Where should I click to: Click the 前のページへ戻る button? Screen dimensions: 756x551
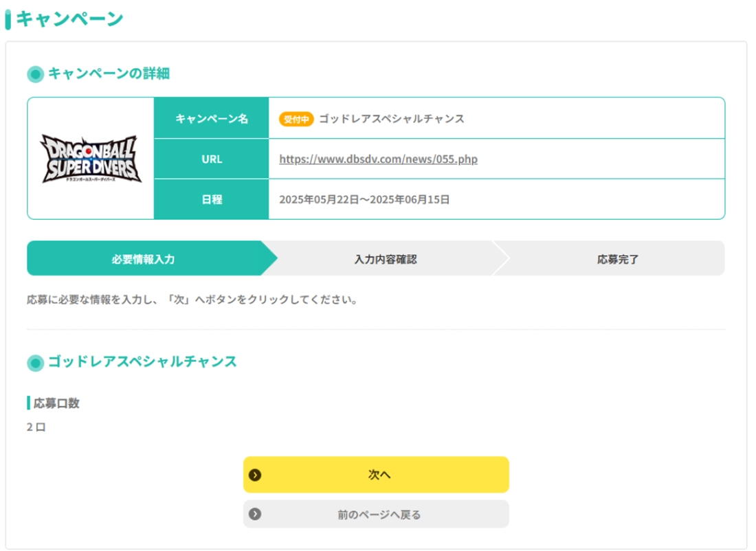(x=376, y=515)
